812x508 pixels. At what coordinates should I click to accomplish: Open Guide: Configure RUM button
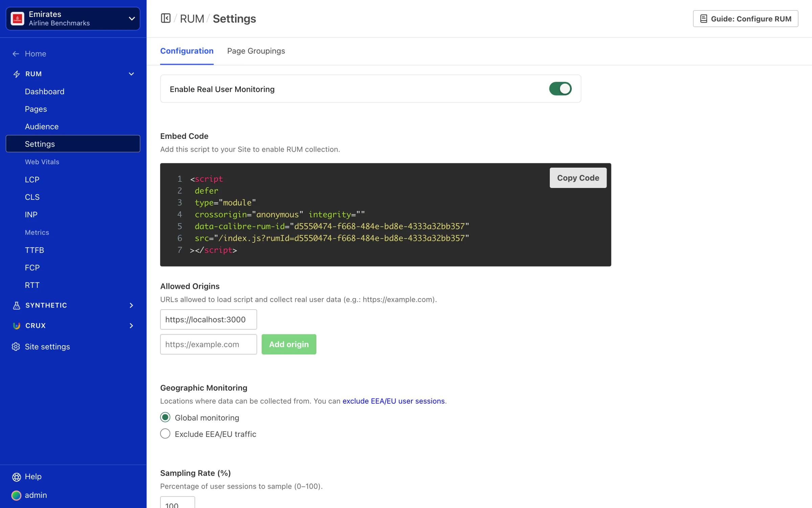click(x=745, y=19)
